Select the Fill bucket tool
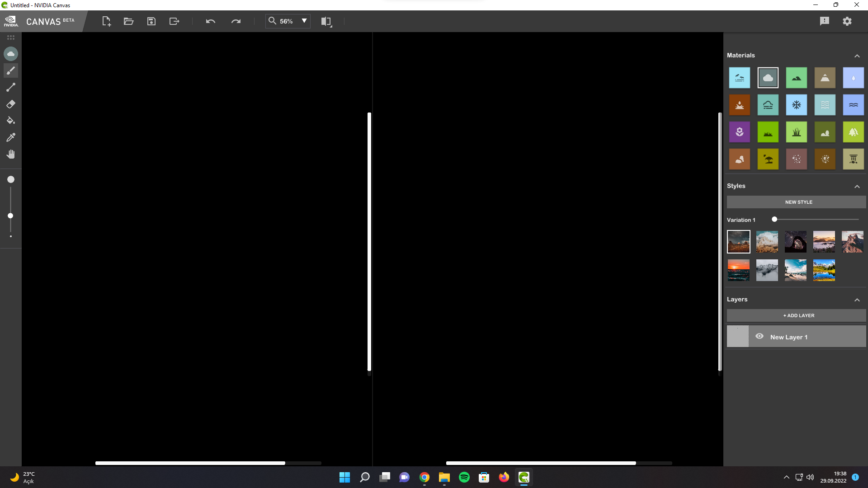868x488 pixels. pos(11,121)
